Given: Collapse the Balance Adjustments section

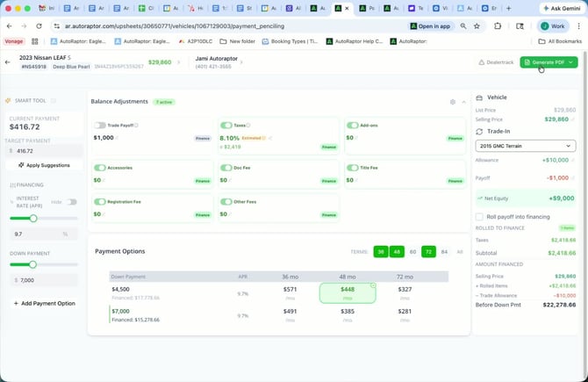Looking at the screenshot, I should [463, 102].
